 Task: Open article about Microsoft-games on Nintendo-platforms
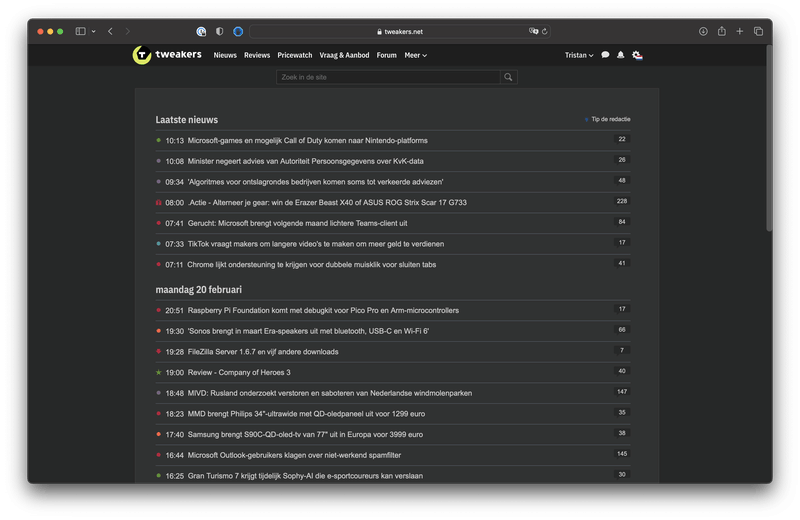coord(307,140)
